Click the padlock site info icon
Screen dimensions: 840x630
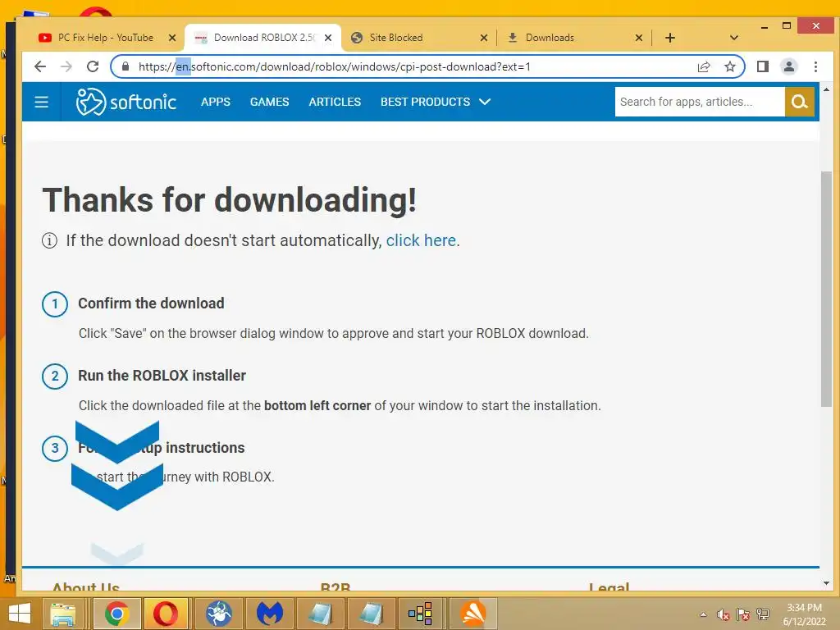pos(126,66)
